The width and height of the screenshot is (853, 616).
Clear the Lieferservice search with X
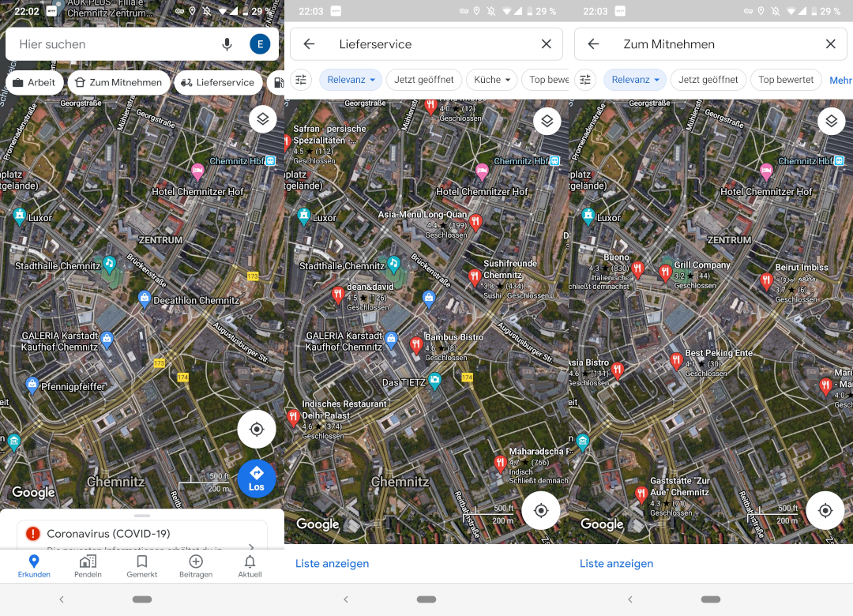(547, 44)
